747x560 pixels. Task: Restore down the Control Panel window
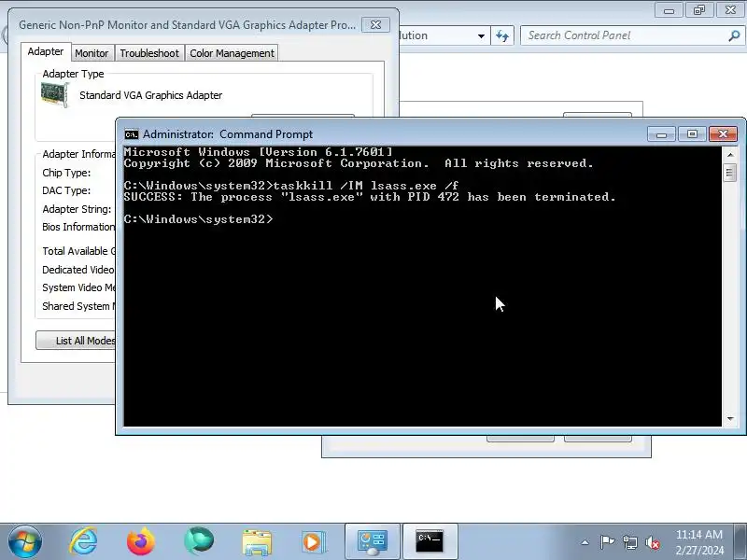coord(699,9)
